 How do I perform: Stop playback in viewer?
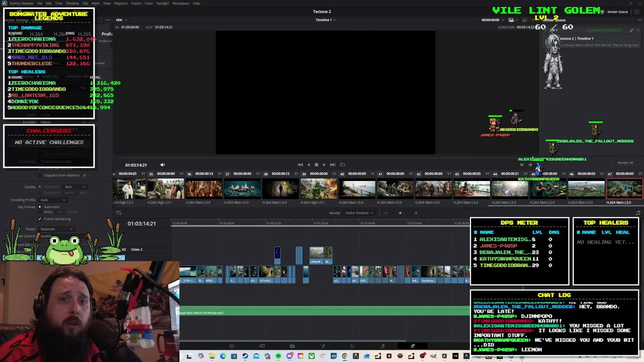[316, 165]
